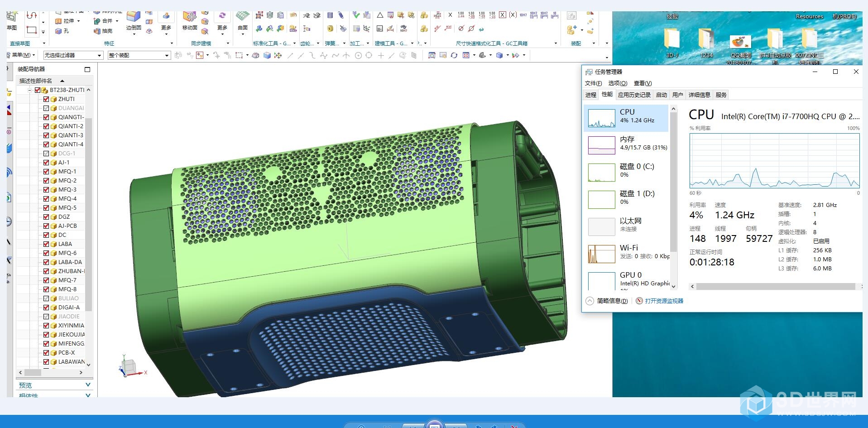Click the boxed X dimension format icon
The image size is (868, 428).
(x=503, y=15)
